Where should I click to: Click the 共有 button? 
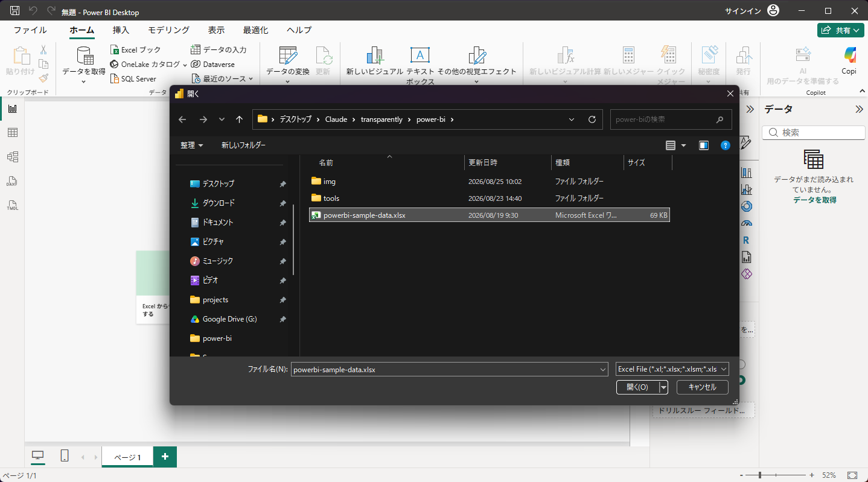(841, 30)
